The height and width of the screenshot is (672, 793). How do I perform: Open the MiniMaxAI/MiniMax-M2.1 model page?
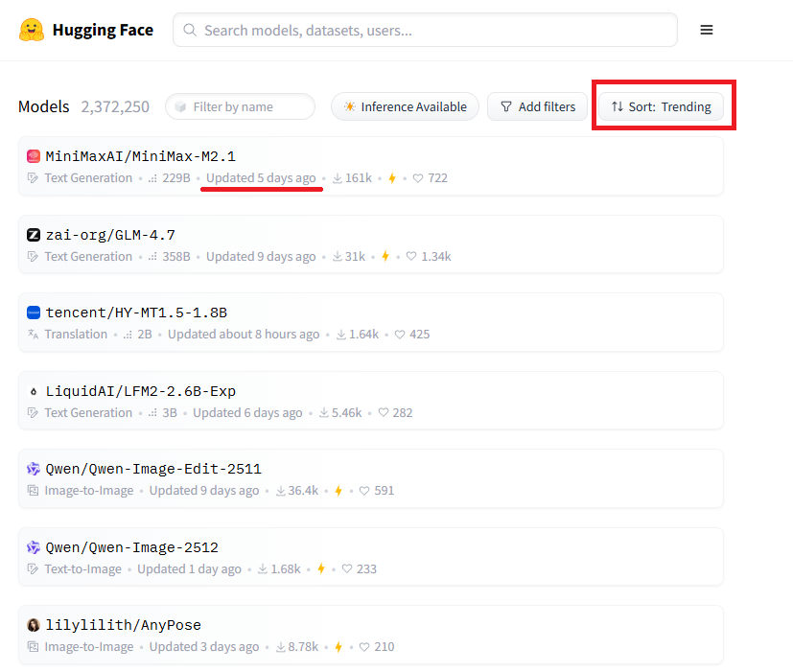(x=140, y=156)
